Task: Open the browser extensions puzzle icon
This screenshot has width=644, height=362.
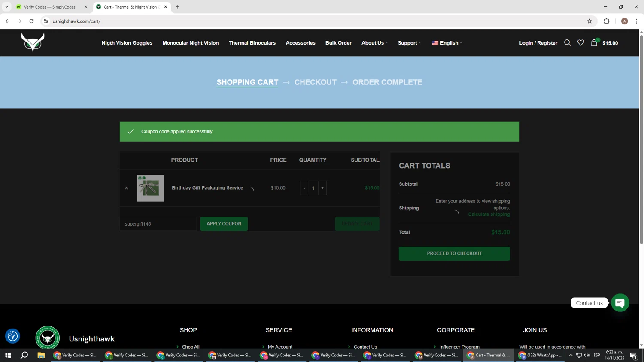Action: click(x=607, y=21)
